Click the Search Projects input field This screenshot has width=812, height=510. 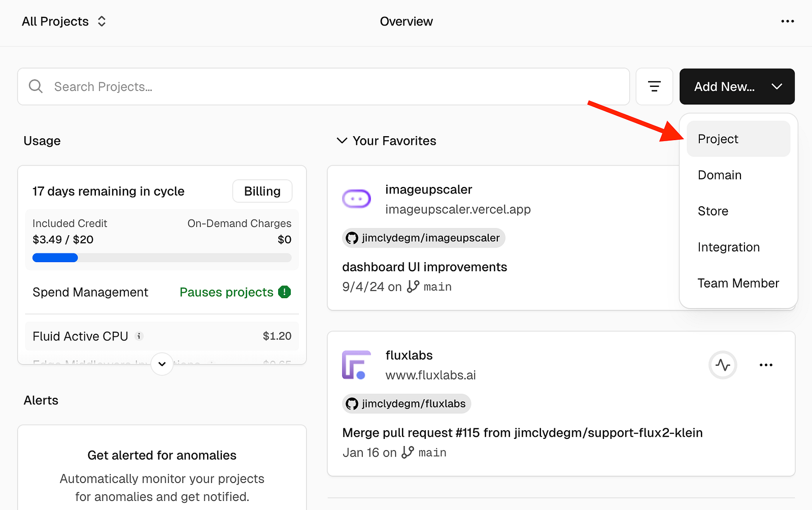[x=323, y=87]
